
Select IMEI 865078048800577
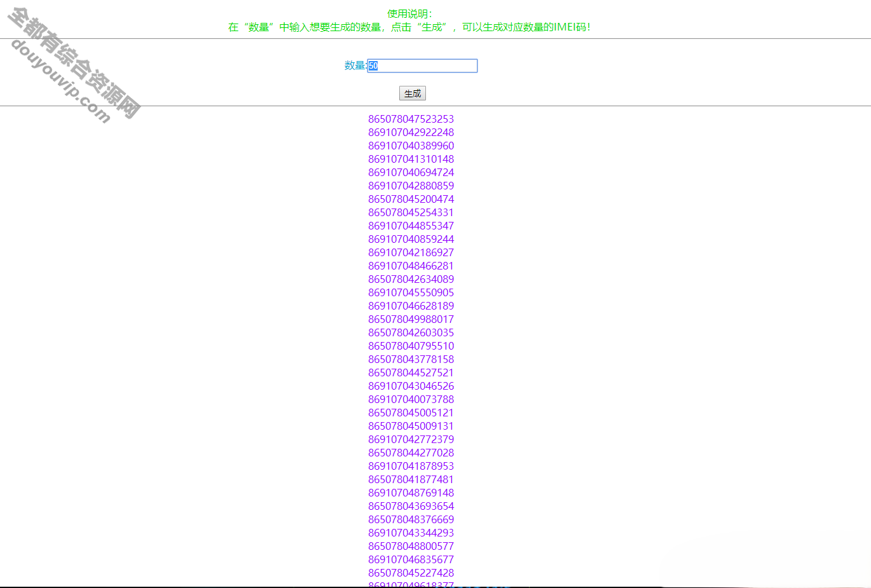(411, 546)
